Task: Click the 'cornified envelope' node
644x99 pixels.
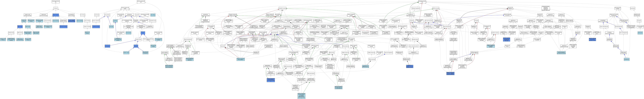Action: tap(96, 27)
